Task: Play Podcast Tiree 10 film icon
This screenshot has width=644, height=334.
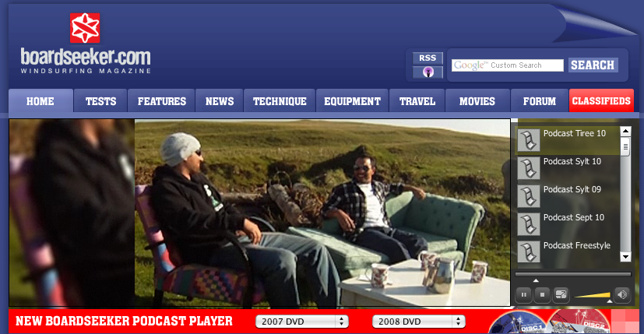Action: point(529,140)
